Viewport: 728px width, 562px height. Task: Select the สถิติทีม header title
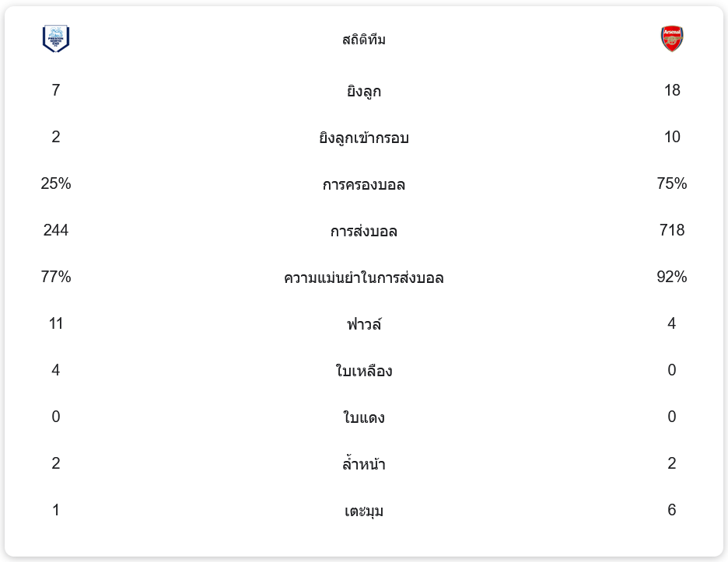pos(364,40)
